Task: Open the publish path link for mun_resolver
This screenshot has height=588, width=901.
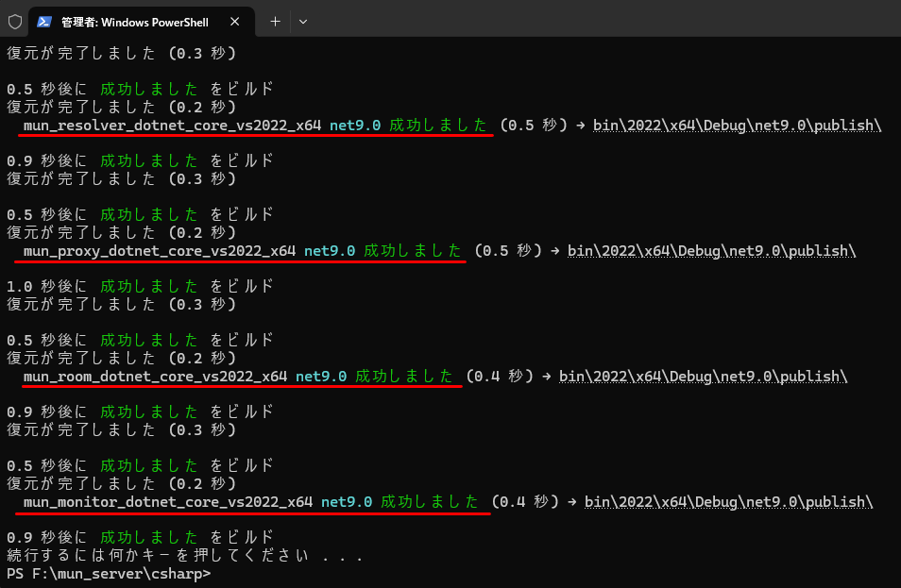Action: [737, 125]
